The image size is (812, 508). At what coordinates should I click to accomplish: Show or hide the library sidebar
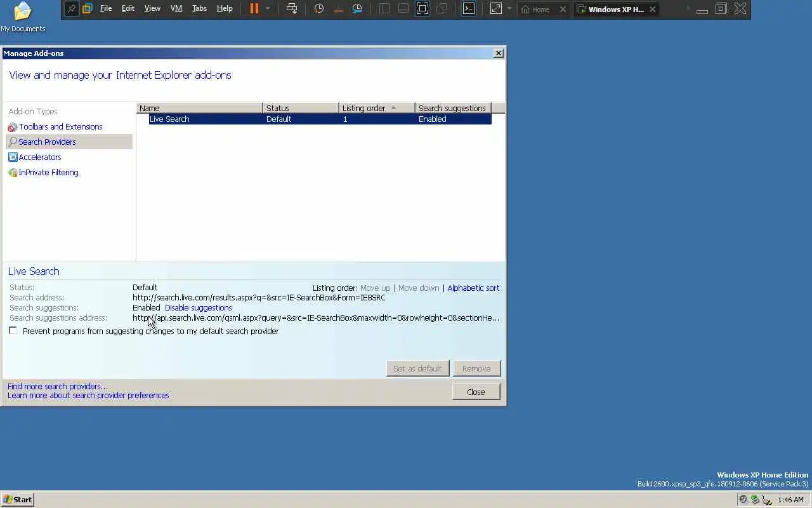[x=384, y=9]
